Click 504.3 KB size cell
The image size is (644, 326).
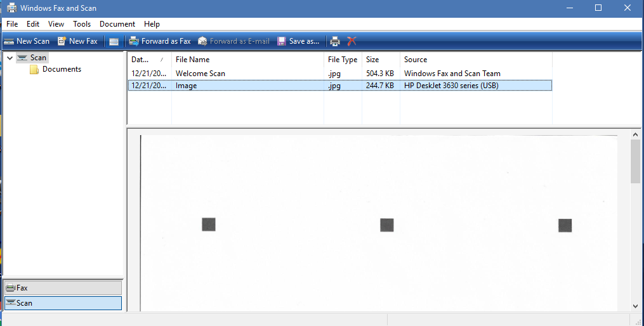380,74
